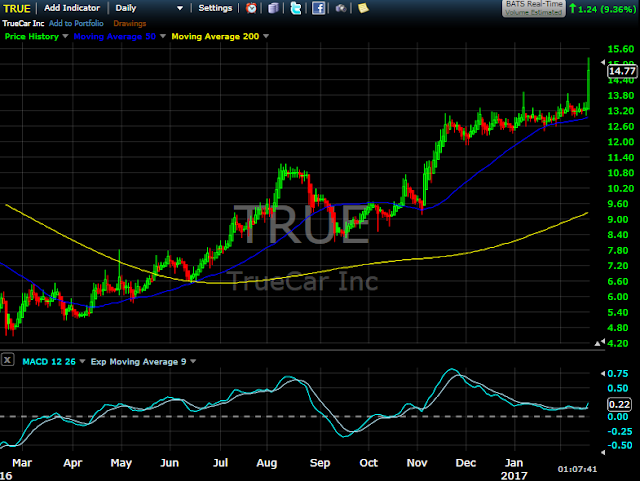Click the Jun time axis label
This screenshot has width=640, height=481.
(x=169, y=463)
